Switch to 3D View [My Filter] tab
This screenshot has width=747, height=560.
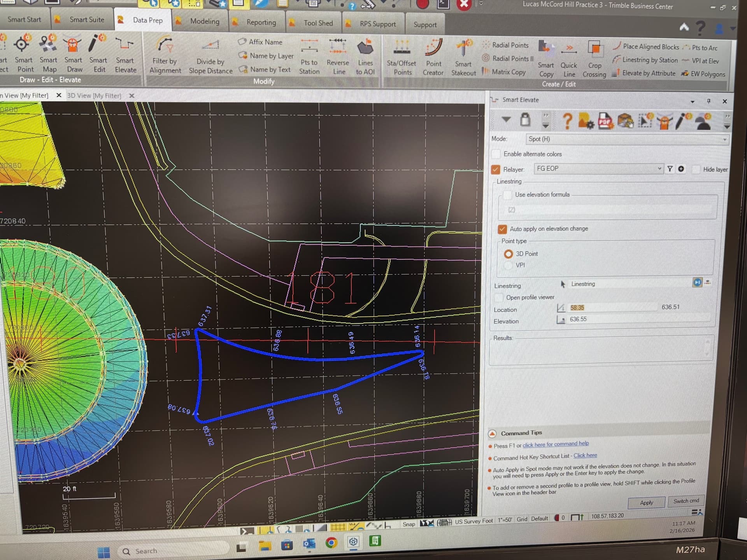[94, 96]
